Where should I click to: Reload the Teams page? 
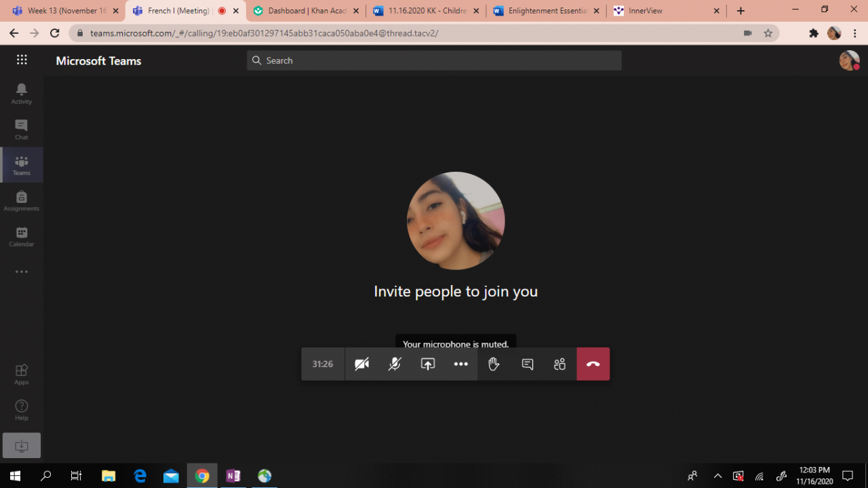click(55, 33)
